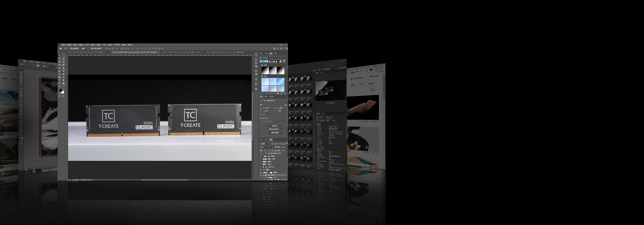Screen dimensions: 644x225
Task: Click the trash icon at Layers panel bottom
Action: tap(285, 180)
